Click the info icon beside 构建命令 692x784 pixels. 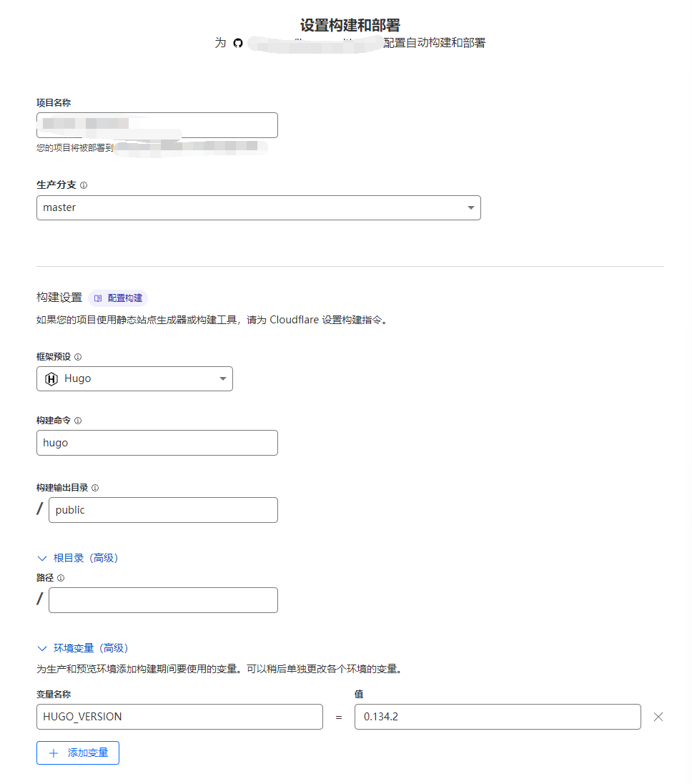[79, 420]
